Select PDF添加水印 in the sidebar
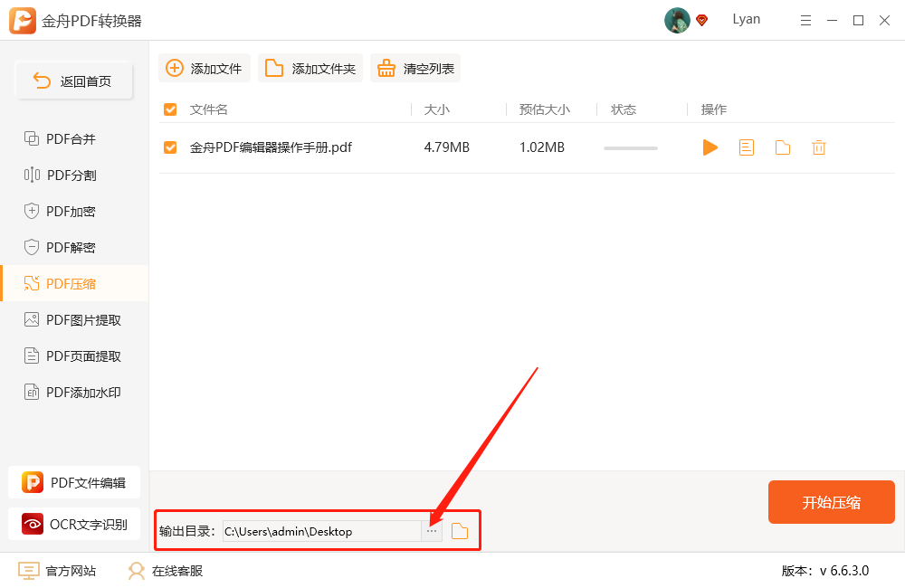Viewport: 905px width, 588px height. [74, 393]
